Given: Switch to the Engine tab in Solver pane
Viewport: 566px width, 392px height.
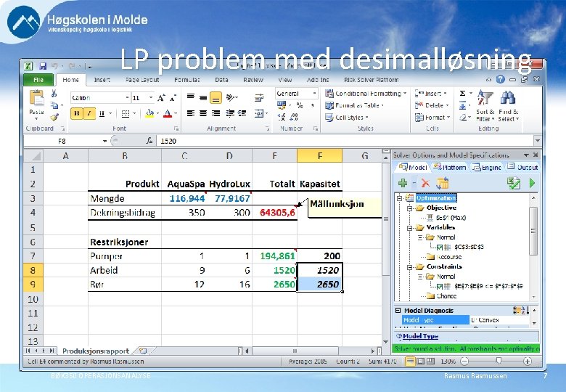Looking at the screenshot, I should [486, 167].
